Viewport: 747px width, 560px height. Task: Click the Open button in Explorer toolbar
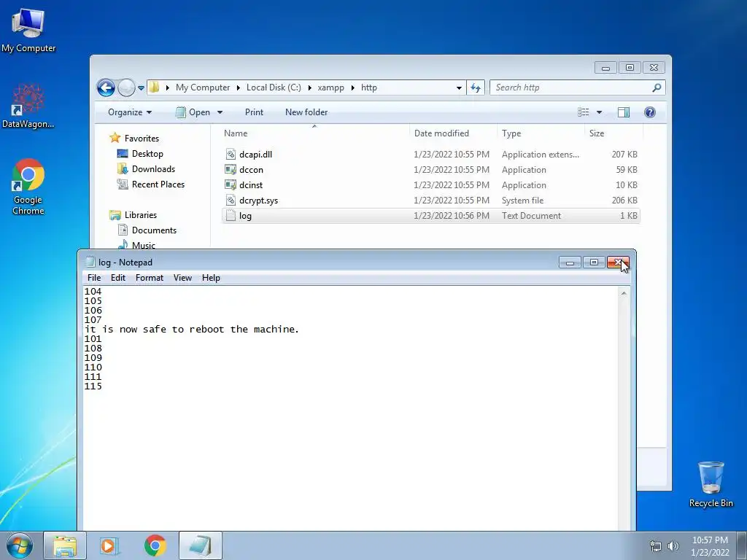pyautogui.click(x=193, y=112)
